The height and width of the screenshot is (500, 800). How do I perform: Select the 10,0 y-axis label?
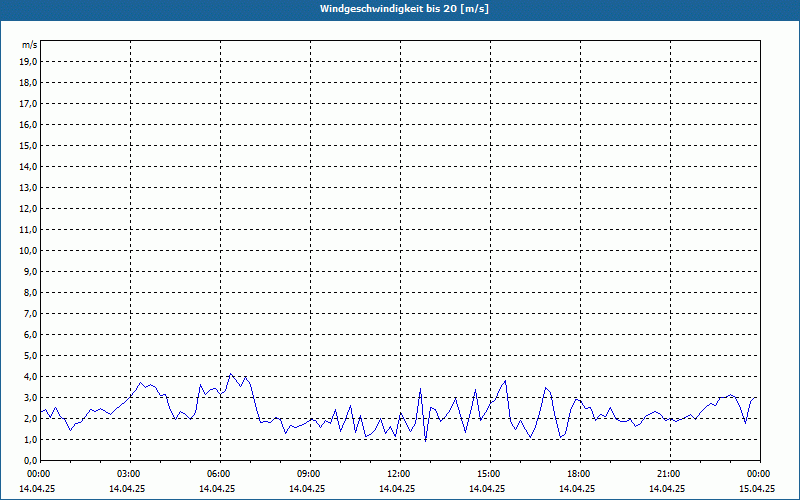coord(28,251)
